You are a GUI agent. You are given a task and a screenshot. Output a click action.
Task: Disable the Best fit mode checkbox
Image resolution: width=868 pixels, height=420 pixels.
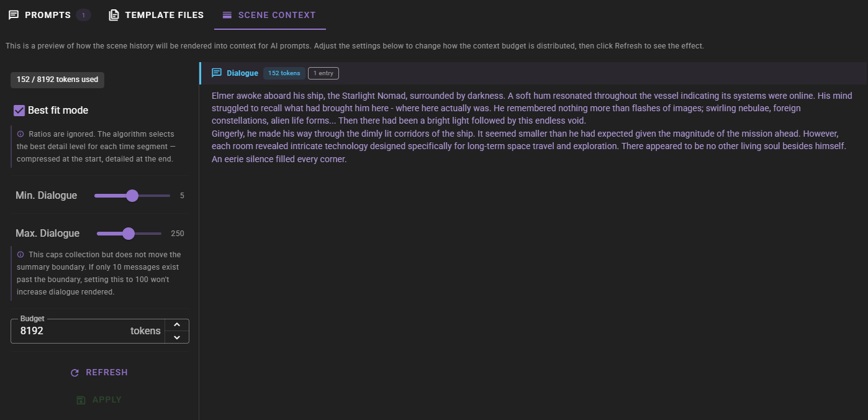point(19,111)
